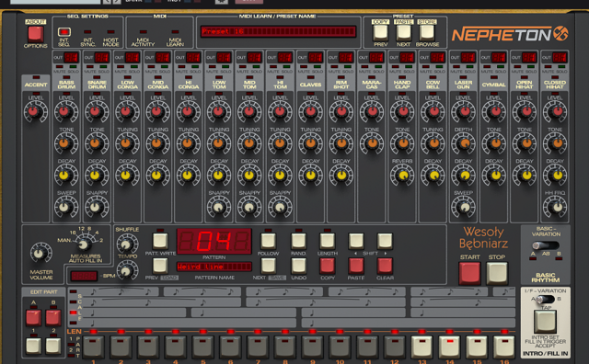
Task: Select the Cymbal instrument label
Action: pos(494,85)
